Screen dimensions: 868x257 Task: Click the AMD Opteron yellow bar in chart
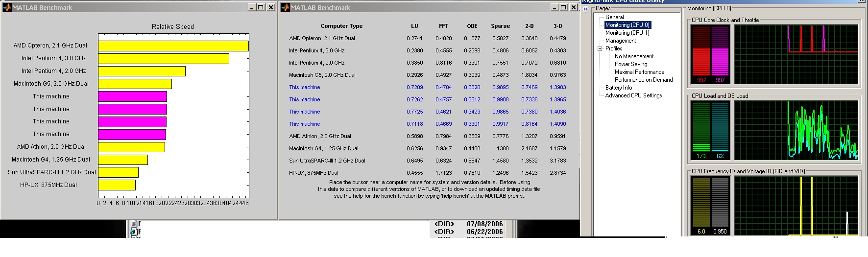(x=173, y=46)
